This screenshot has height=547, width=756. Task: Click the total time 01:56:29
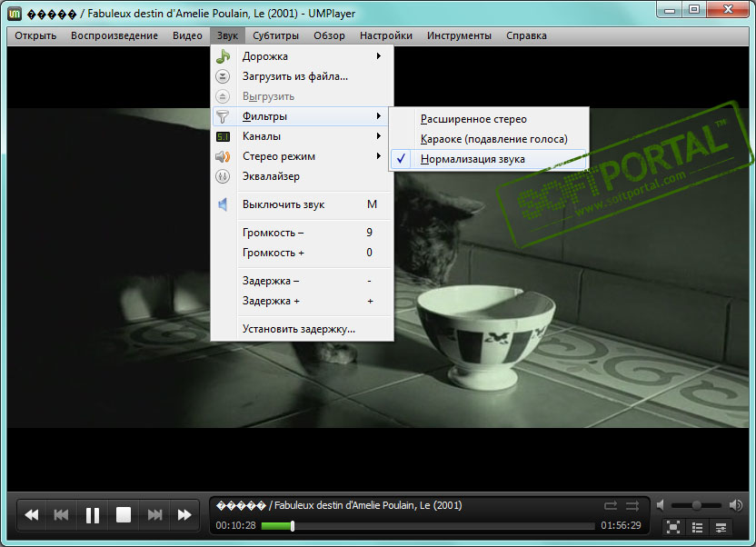point(621,526)
